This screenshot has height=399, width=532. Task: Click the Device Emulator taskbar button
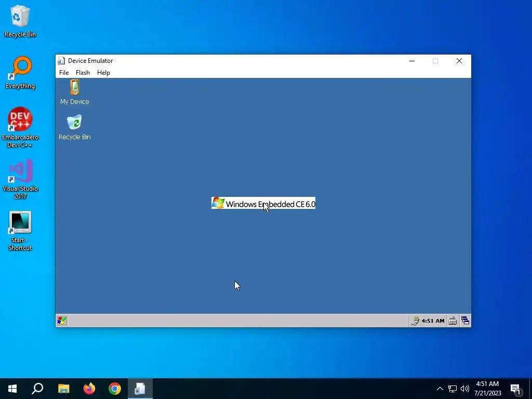(140, 389)
